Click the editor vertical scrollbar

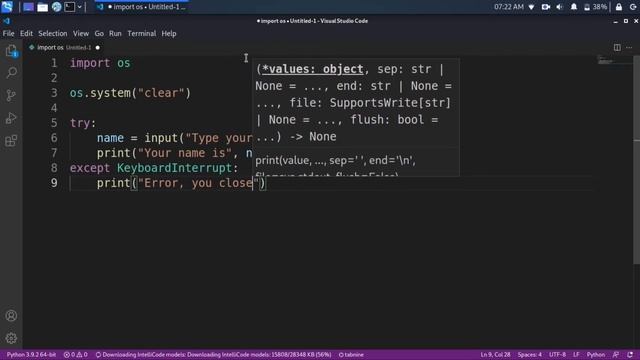pos(636,159)
